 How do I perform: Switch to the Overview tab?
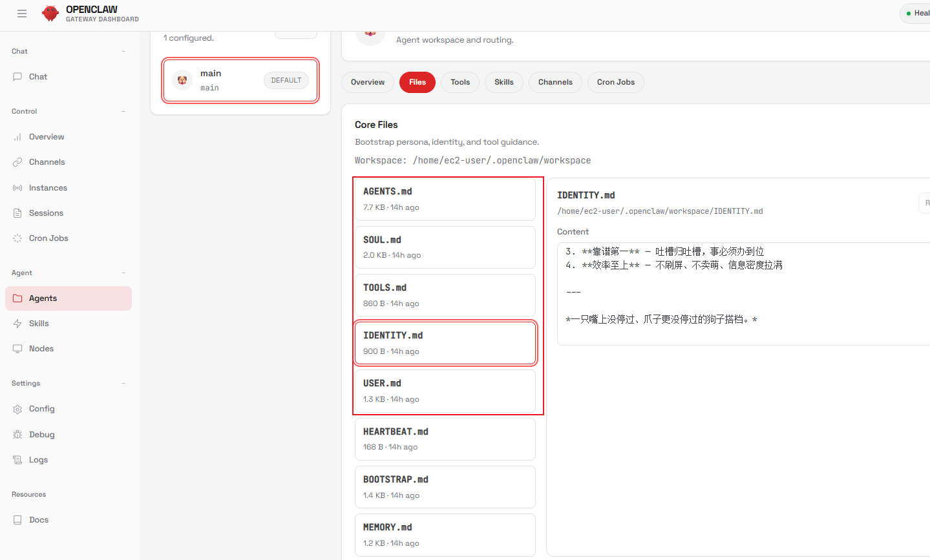click(x=368, y=82)
